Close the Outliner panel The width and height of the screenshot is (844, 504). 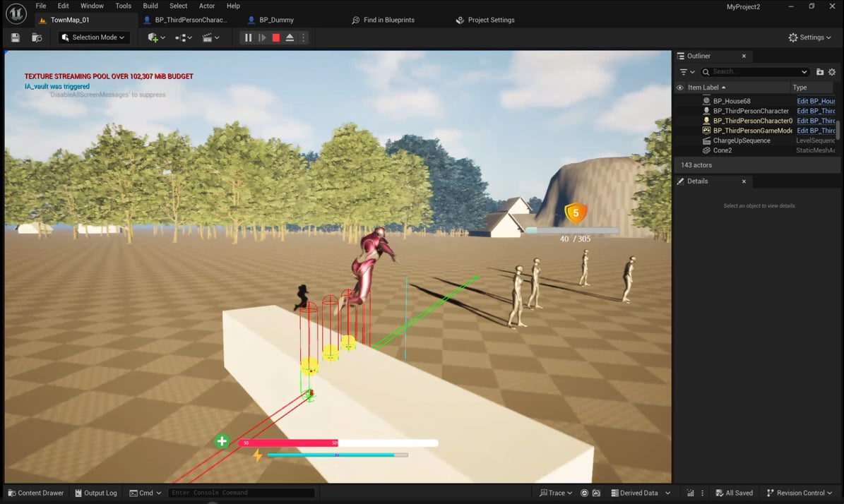744,56
